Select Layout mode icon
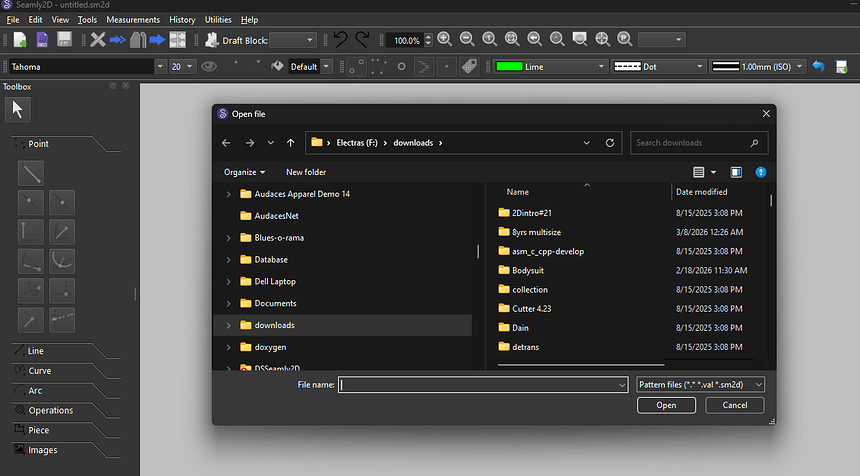The image size is (860, 476). point(177,39)
